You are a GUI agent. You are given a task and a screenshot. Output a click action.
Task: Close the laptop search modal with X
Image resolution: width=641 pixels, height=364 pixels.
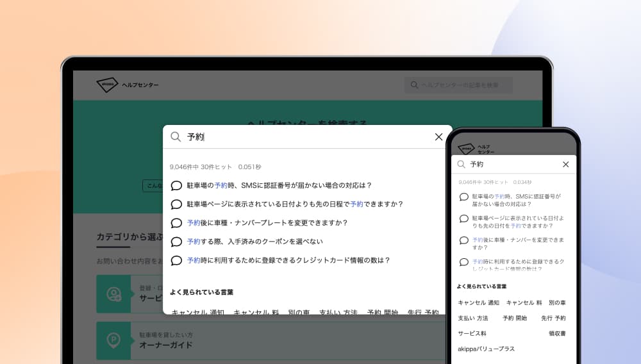438,137
